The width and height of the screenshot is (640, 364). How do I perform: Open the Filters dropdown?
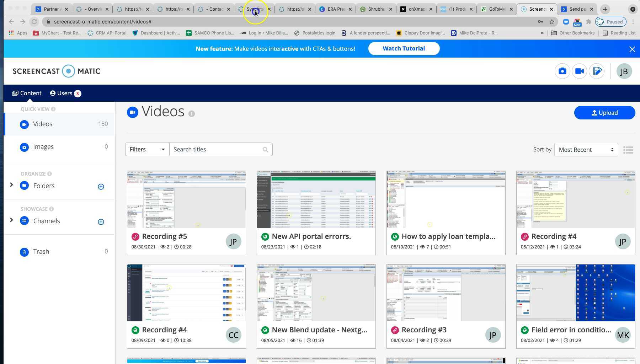click(x=147, y=149)
